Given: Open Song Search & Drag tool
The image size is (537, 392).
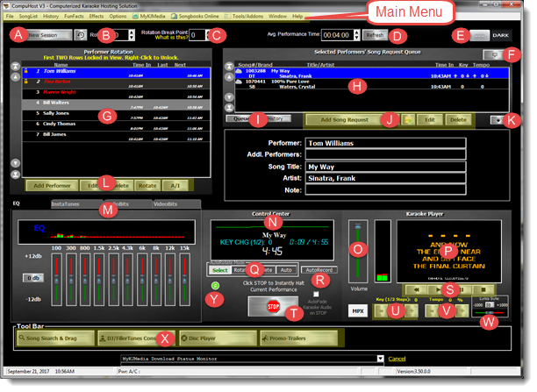Looking at the screenshot, I should (54, 338).
